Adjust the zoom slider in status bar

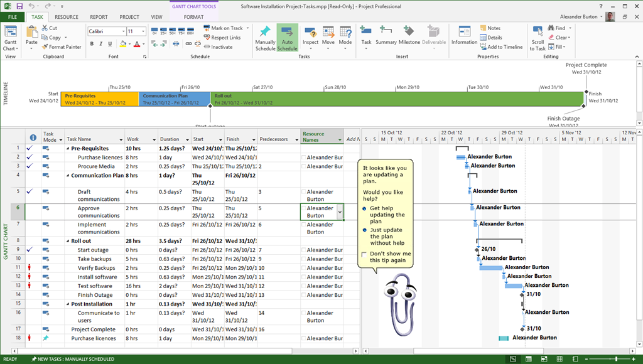(617, 359)
